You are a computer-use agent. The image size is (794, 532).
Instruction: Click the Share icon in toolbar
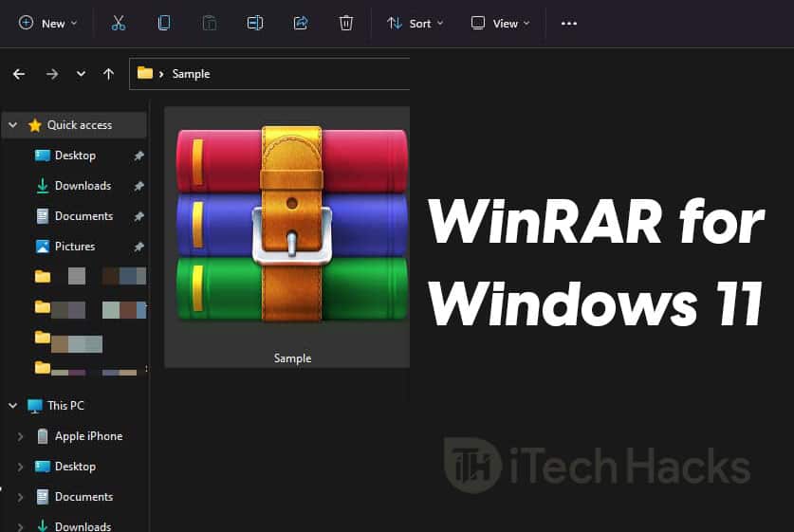pos(301,23)
